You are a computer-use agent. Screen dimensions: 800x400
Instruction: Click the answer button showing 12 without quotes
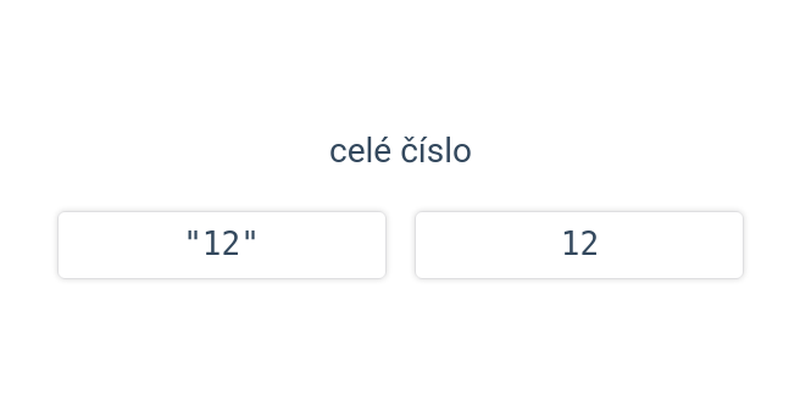click(579, 244)
